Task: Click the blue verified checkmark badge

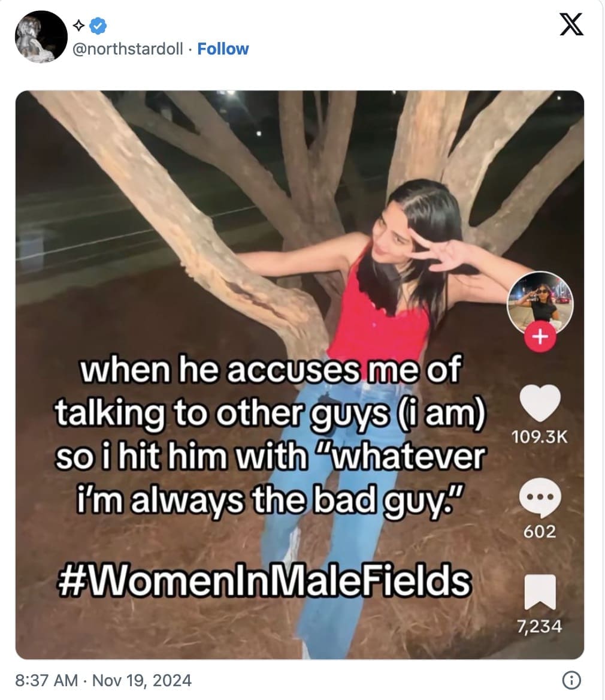Action: (96, 25)
